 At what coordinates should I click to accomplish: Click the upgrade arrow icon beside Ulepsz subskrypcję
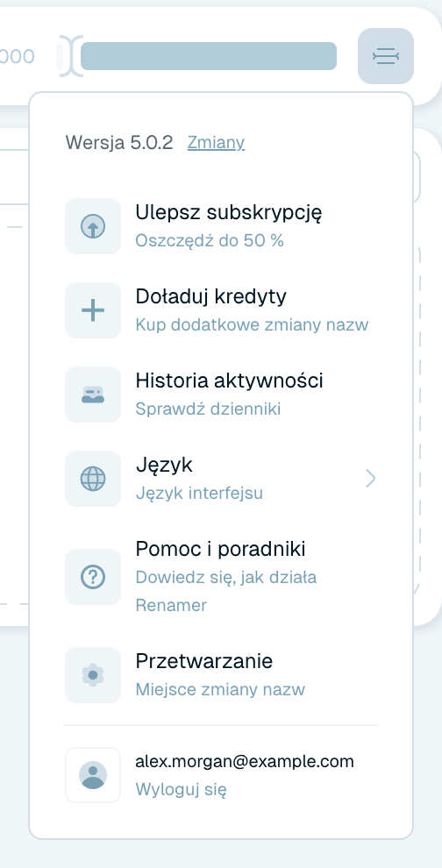point(93,226)
